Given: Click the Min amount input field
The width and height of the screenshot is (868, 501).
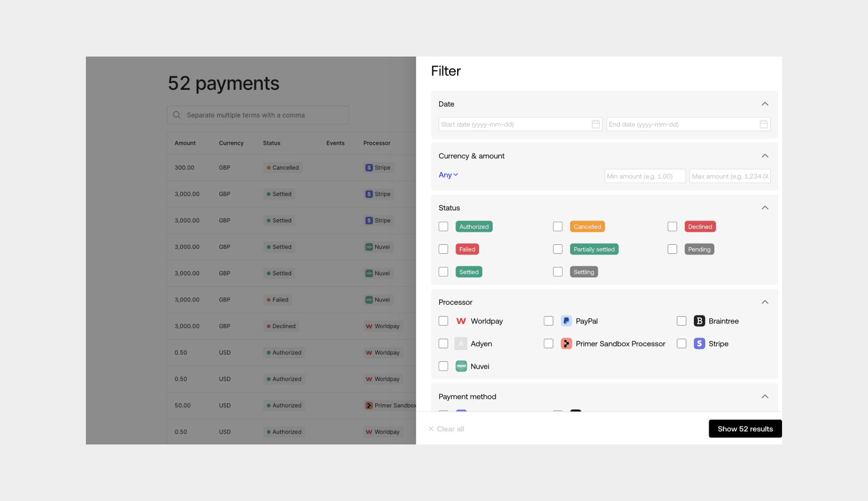Looking at the screenshot, I should point(645,176).
